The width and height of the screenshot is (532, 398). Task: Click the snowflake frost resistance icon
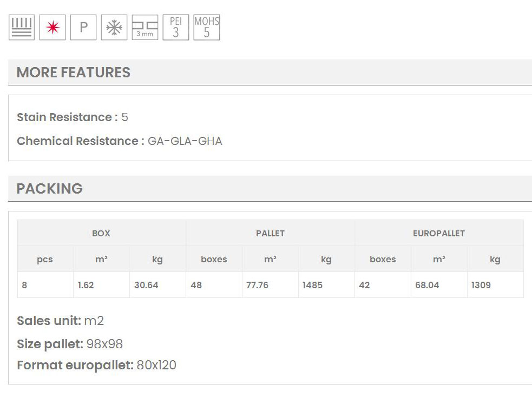point(114,28)
